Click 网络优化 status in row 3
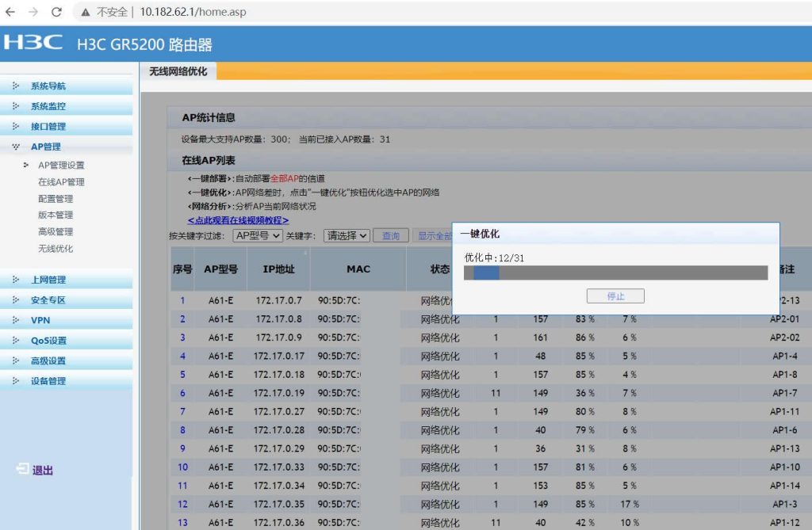Screen dimensions: 812x530 (439, 337)
